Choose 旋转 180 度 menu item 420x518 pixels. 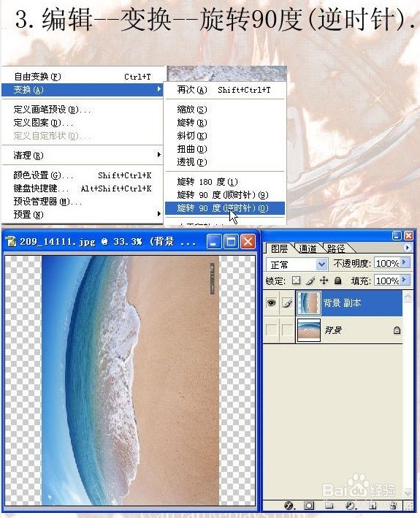tap(224, 182)
